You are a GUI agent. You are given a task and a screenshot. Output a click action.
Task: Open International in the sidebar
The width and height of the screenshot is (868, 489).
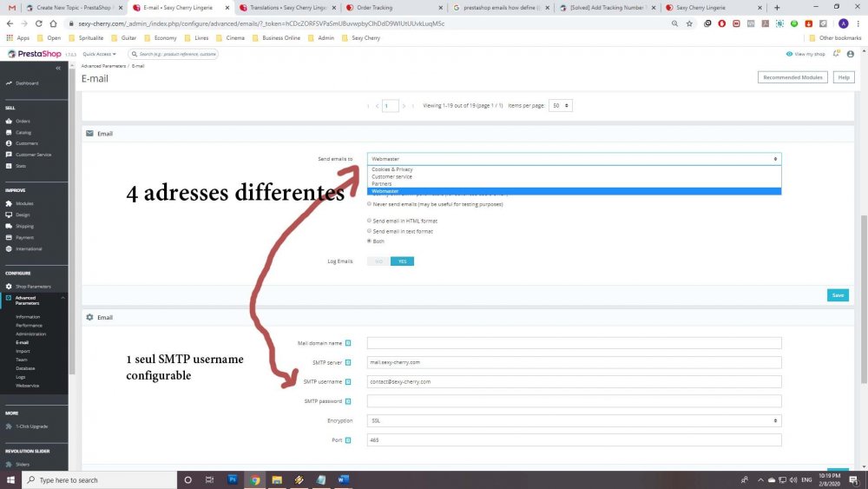(x=29, y=248)
